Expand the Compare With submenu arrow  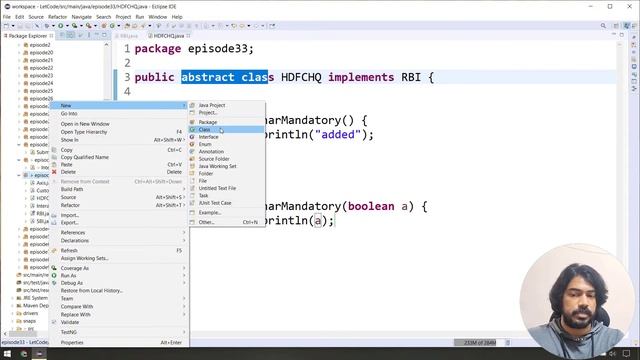[184, 307]
